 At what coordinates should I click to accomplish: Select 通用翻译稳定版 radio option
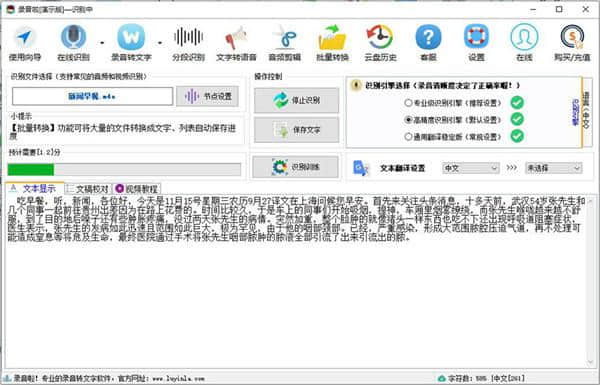click(408, 137)
